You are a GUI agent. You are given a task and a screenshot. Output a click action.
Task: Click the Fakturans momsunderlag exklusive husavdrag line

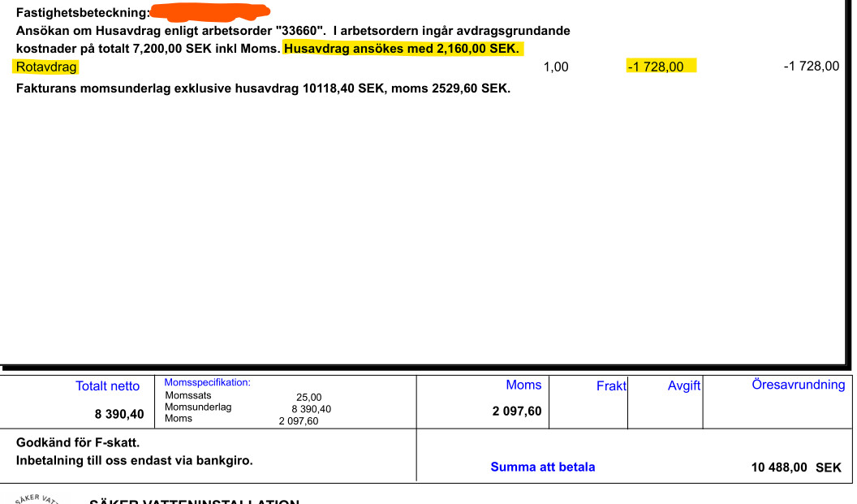pyautogui.click(x=263, y=88)
